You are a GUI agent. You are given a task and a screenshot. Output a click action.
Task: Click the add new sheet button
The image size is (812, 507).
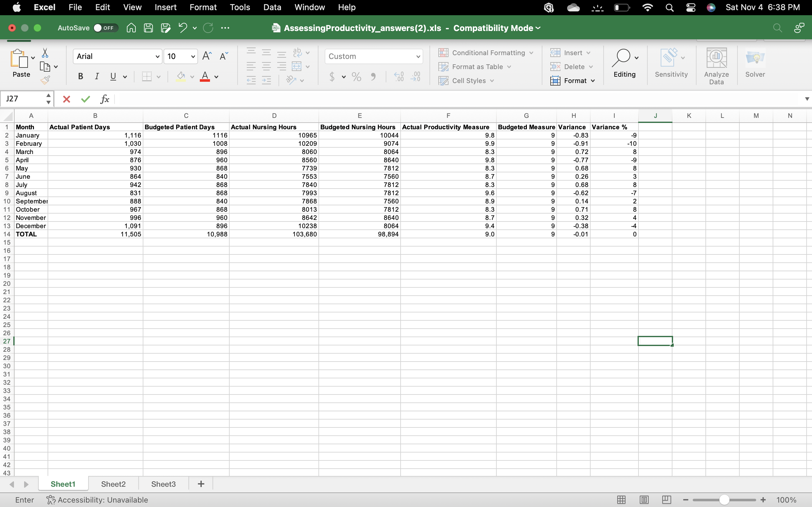[x=201, y=484]
